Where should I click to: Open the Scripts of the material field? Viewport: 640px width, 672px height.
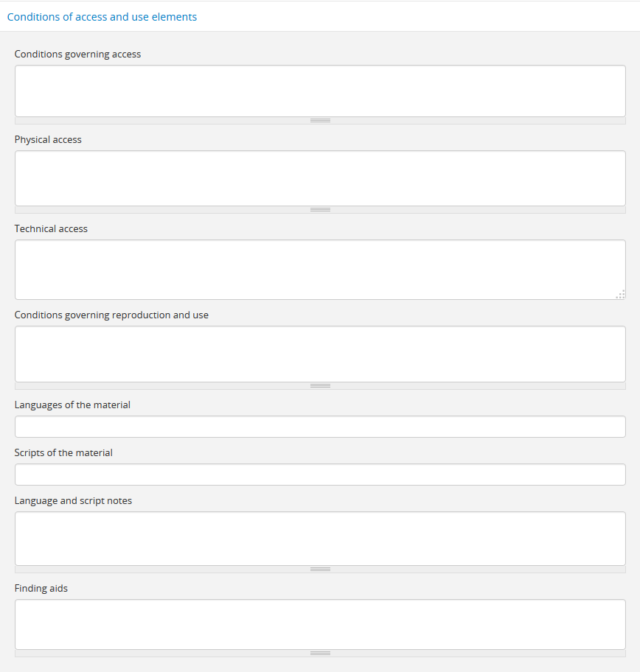(320, 475)
